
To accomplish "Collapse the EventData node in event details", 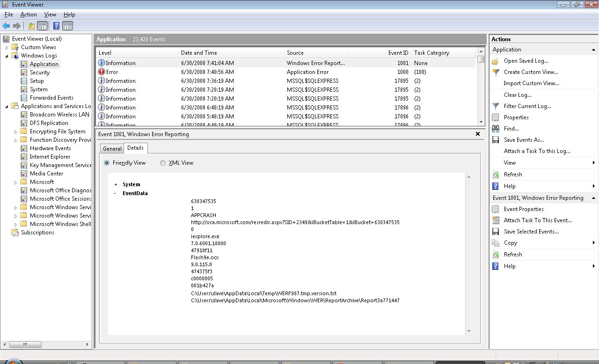I will [x=116, y=193].
